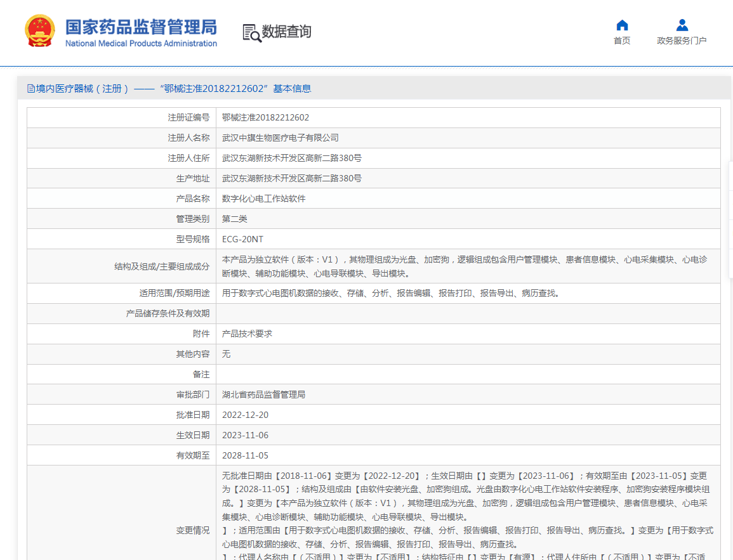Click the 审批部门 label

[193, 394]
